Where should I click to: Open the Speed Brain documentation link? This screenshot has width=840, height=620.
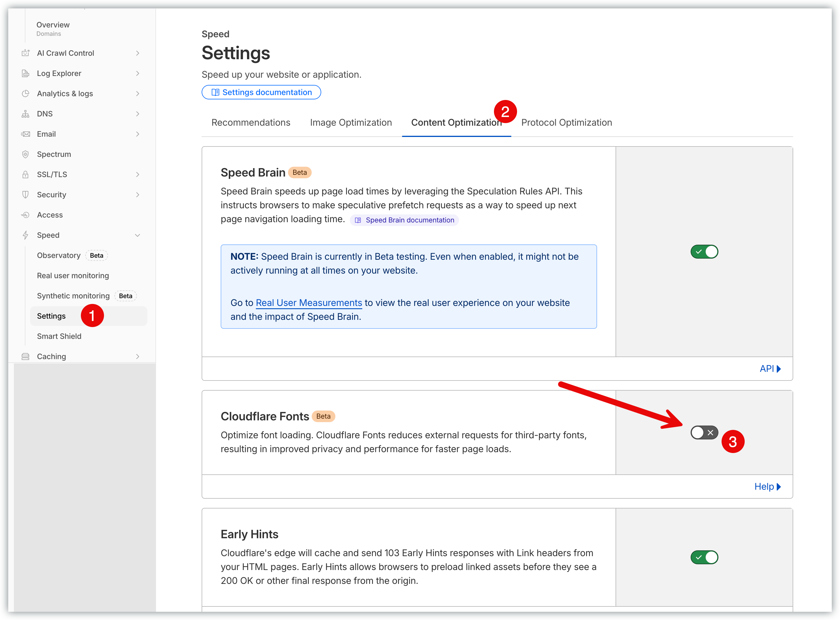405,220
